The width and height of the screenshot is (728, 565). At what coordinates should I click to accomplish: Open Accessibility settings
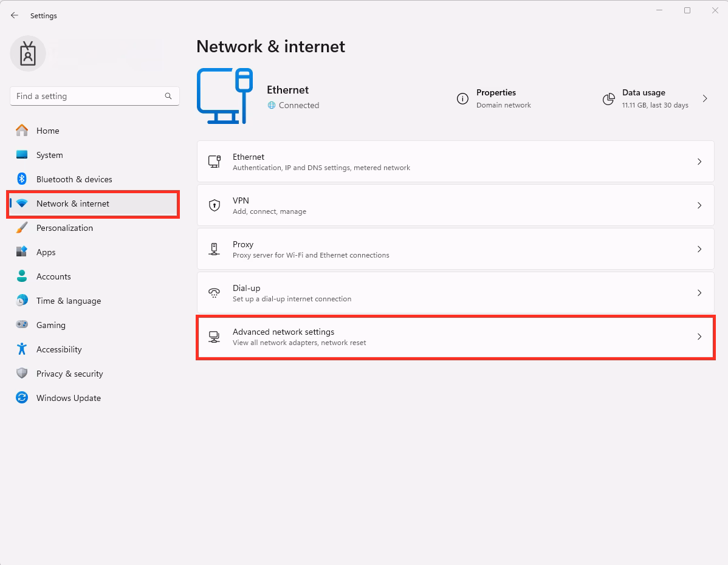(94, 349)
